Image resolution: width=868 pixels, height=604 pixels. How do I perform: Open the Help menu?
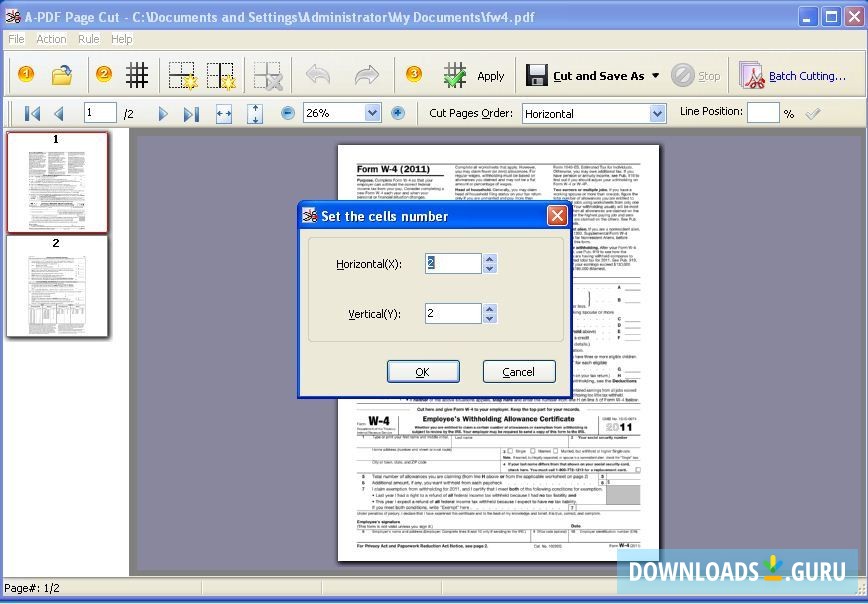(121, 39)
